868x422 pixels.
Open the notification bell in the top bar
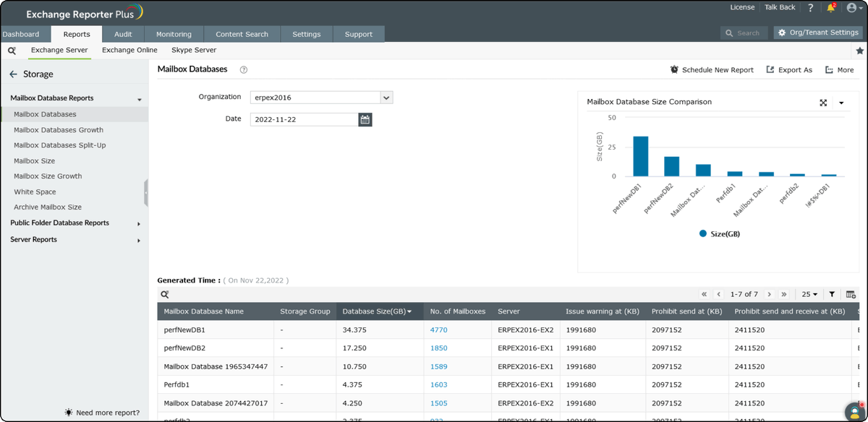[x=830, y=7]
